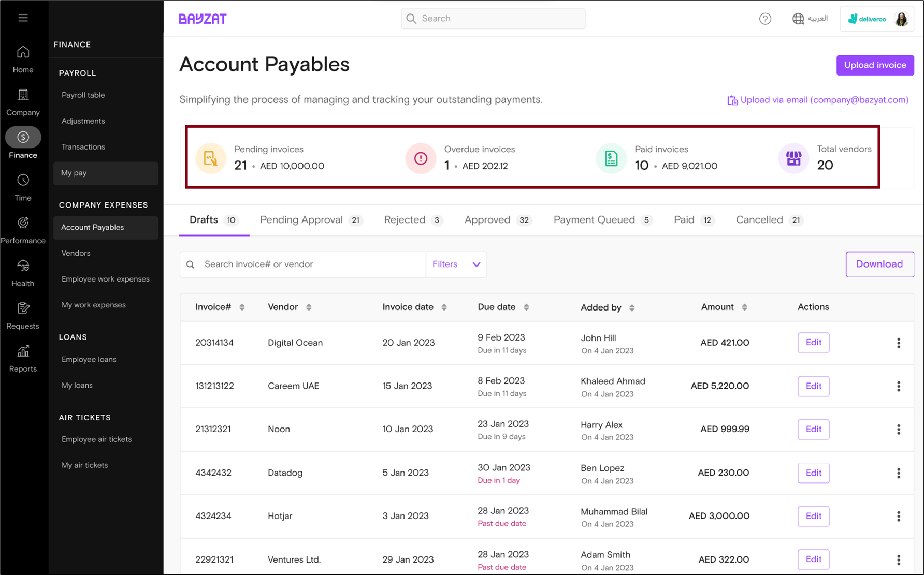924x575 pixels.
Task: Open the Reports section icon
Action: point(23,358)
